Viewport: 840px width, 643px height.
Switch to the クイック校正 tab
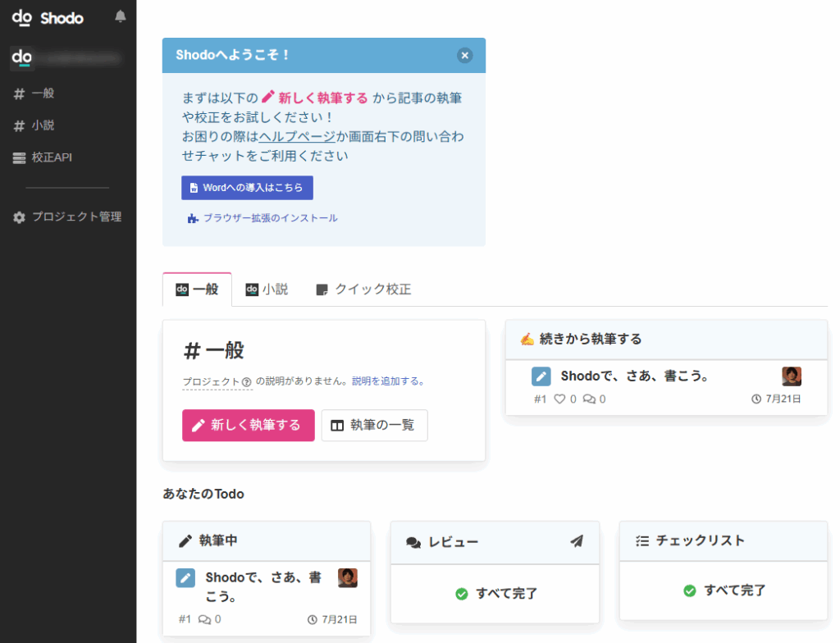click(363, 290)
